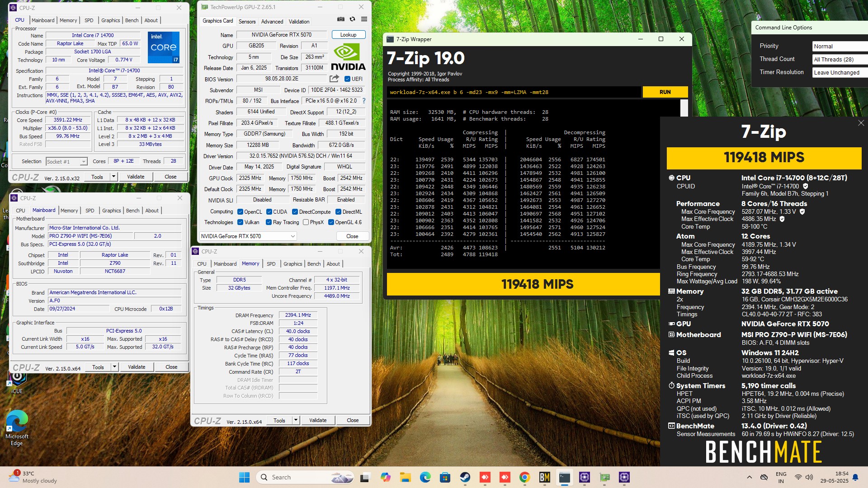Click the BIOS Version export arrow icon

[335, 79]
